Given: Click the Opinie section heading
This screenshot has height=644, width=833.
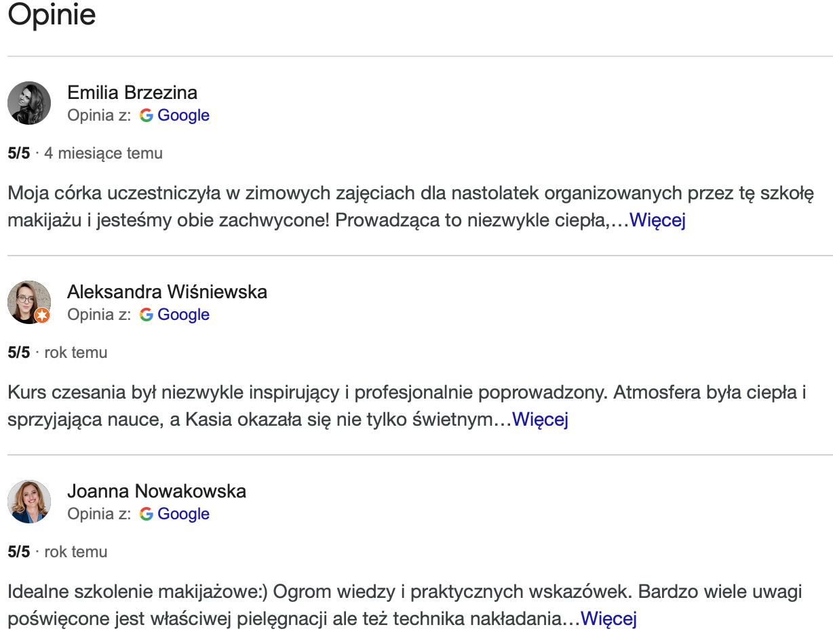Looking at the screenshot, I should [x=52, y=15].
